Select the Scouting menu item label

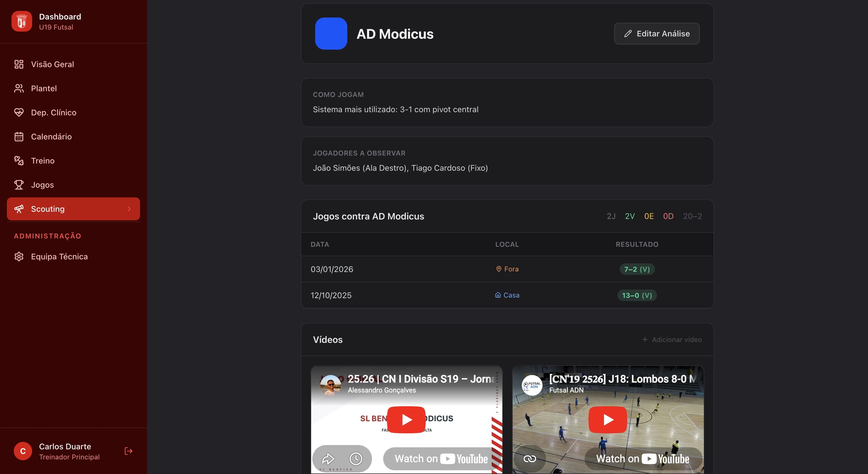[48, 209]
